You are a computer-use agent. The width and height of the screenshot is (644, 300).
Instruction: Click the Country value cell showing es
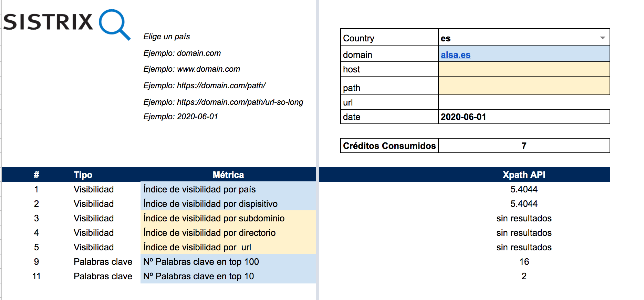coord(517,38)
